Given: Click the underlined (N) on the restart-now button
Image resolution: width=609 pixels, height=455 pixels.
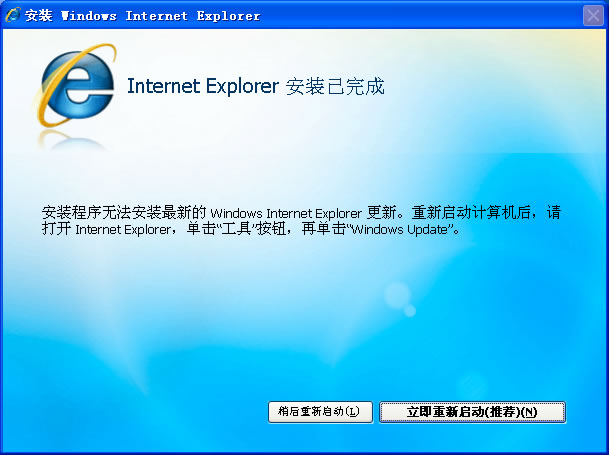Looking at the screenshot, I should point(529,412).
